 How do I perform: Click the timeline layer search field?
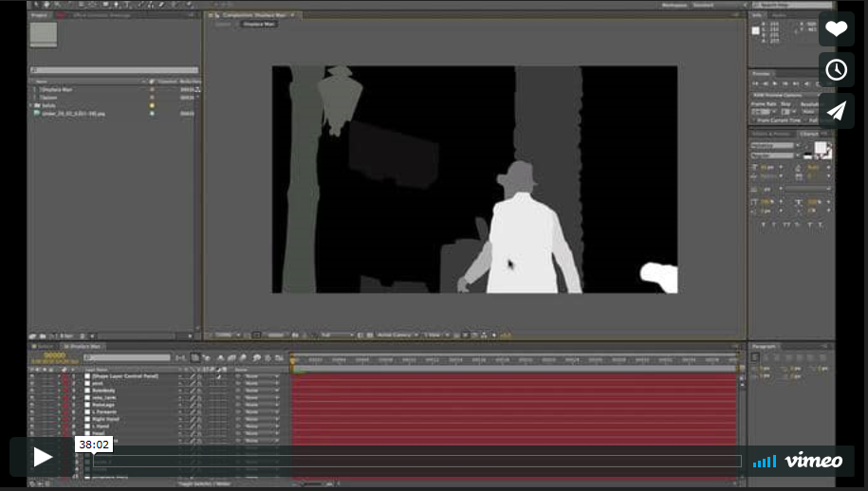click(x=127, y=357)
